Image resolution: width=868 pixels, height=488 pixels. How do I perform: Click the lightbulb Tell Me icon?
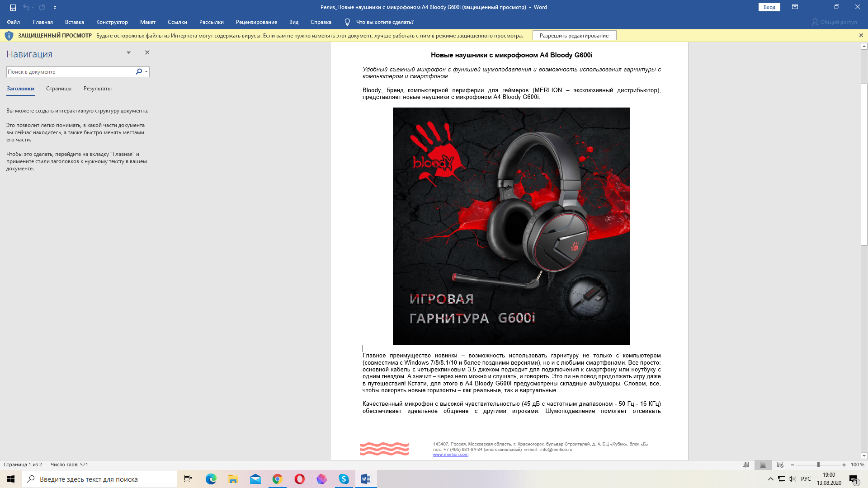(347, 22)
